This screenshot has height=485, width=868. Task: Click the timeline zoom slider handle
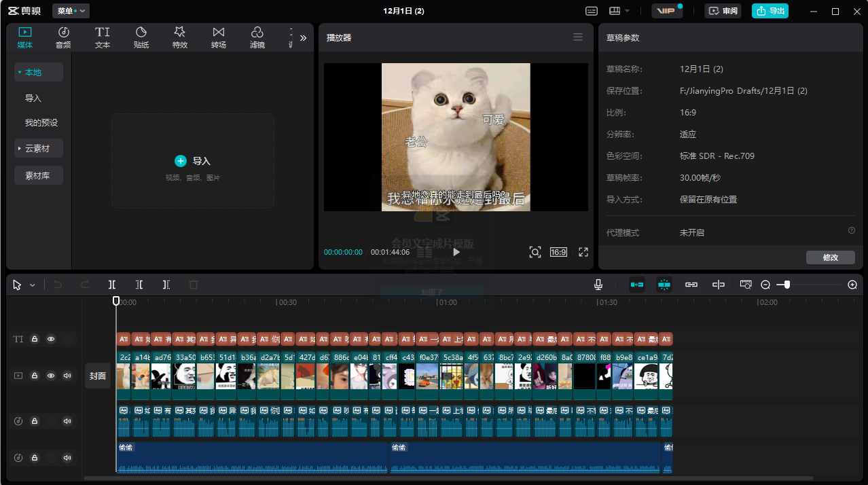786,285
